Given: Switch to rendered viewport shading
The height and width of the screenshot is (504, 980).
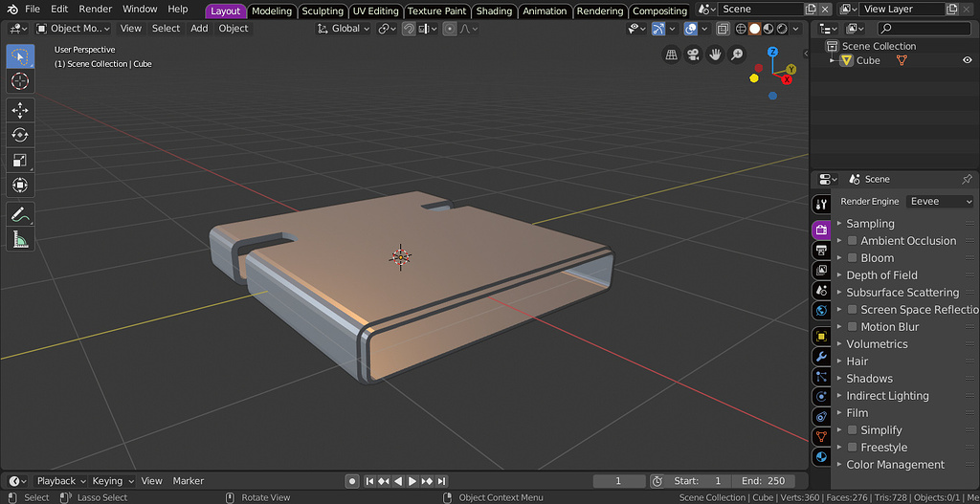Looking at the screenshot, I should [x=782, y=29].
